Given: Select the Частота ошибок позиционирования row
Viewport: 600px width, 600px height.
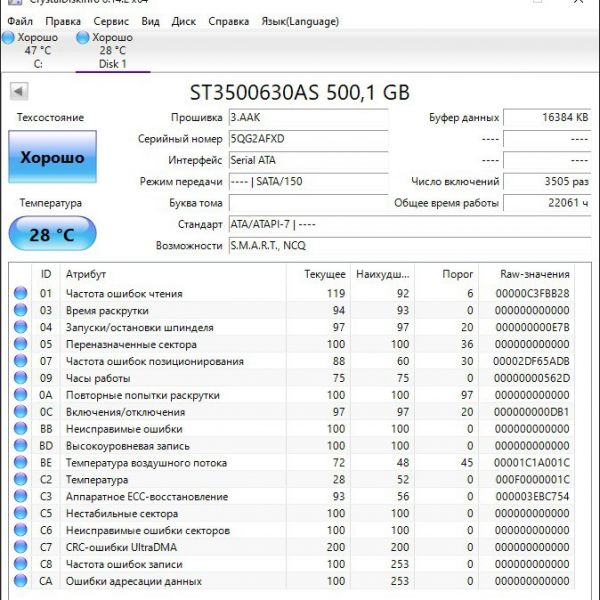Looking at the screenshot, I should click(292, 361).
